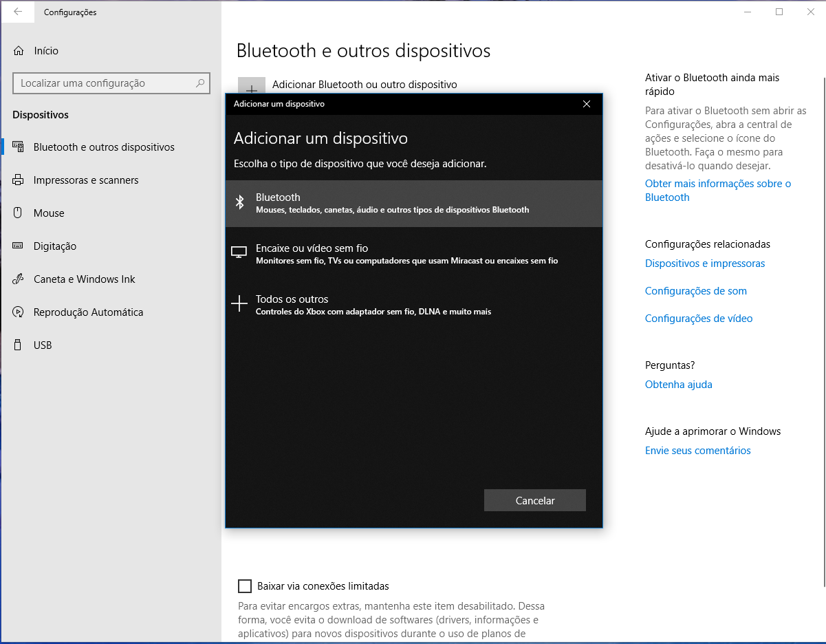
Task: Click the Digitação keyboard icon
Action: (x=19, y=246)
